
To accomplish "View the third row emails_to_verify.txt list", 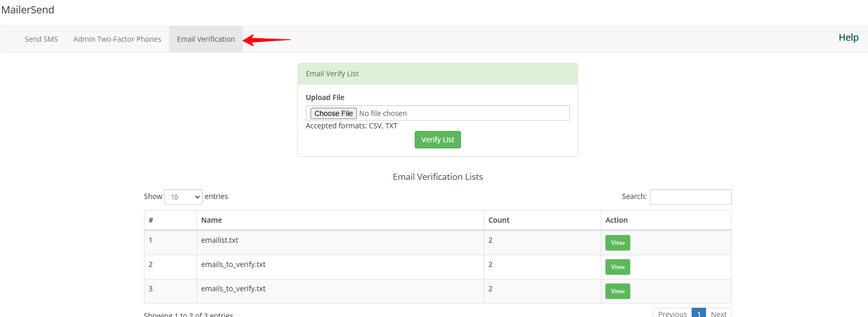I will pyautogui.click(x=618, y=291).
